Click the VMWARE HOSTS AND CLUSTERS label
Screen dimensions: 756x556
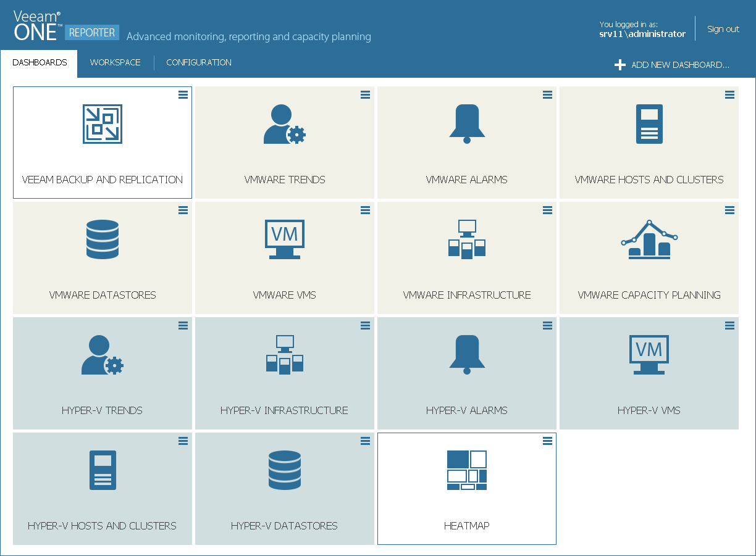(x=649, y=180)
